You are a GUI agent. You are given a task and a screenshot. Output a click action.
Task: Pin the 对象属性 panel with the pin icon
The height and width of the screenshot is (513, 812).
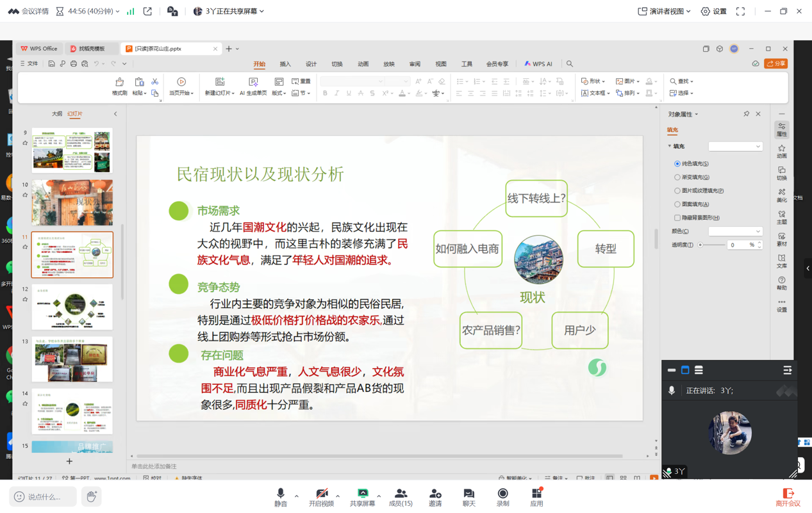(746, 114)
